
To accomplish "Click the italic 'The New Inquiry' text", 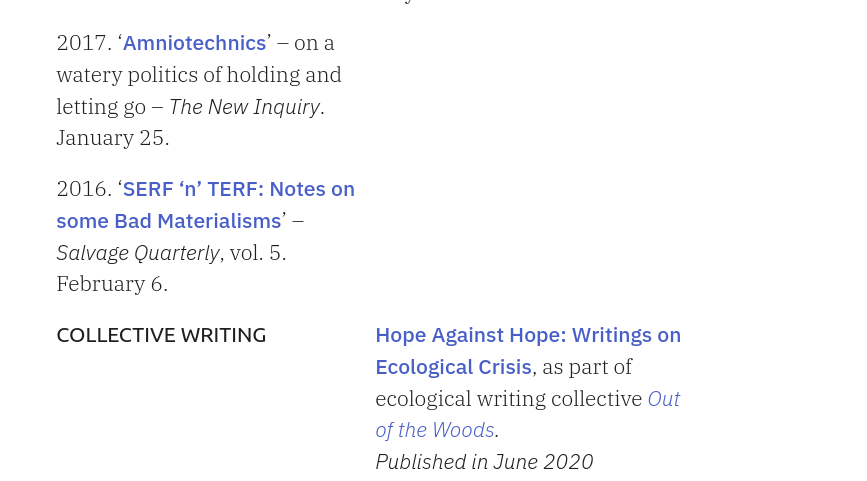I will (244, 107).
